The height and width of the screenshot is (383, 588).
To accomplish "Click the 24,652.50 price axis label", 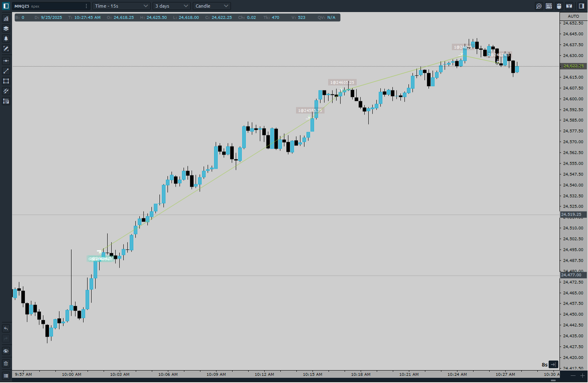I will 572,23.
